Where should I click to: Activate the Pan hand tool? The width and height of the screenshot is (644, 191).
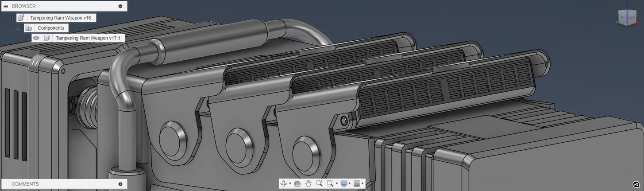coord(308,183)
